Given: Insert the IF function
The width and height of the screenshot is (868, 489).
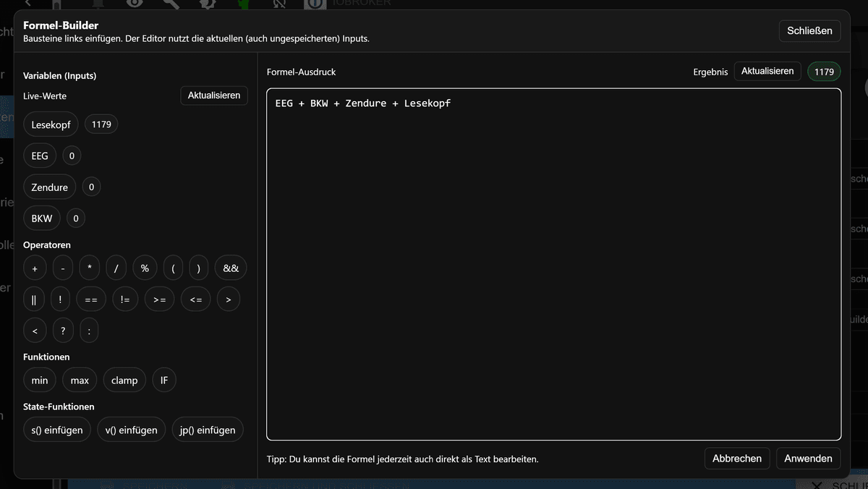Looking at the screenshot, I should [164, 380].
